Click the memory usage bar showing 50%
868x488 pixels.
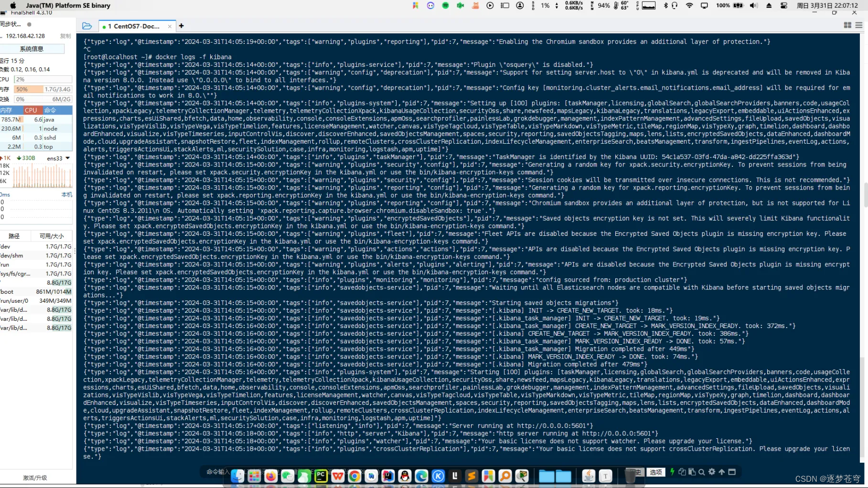tap(43, 89)
